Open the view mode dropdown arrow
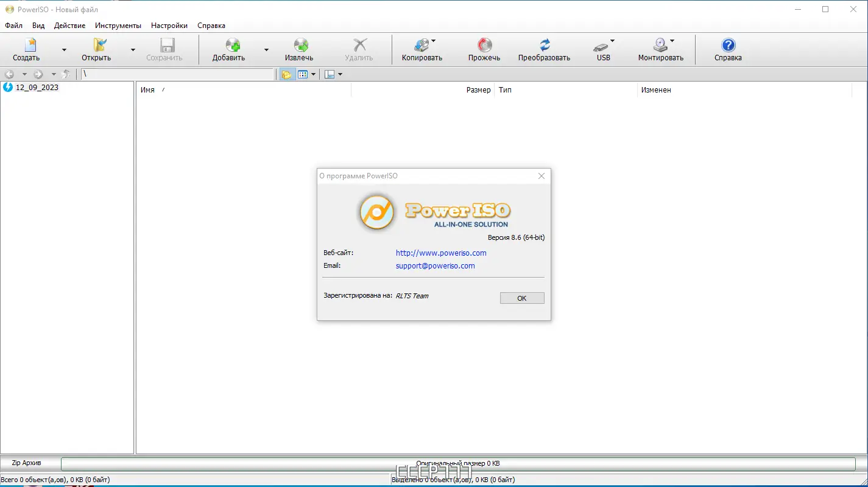868x487 pixels. click(314, 74)
